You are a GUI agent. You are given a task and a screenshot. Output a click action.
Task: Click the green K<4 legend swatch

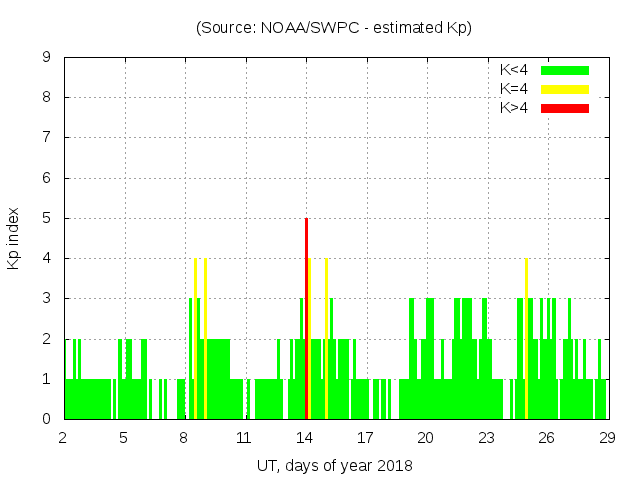[x=565, y=70]
